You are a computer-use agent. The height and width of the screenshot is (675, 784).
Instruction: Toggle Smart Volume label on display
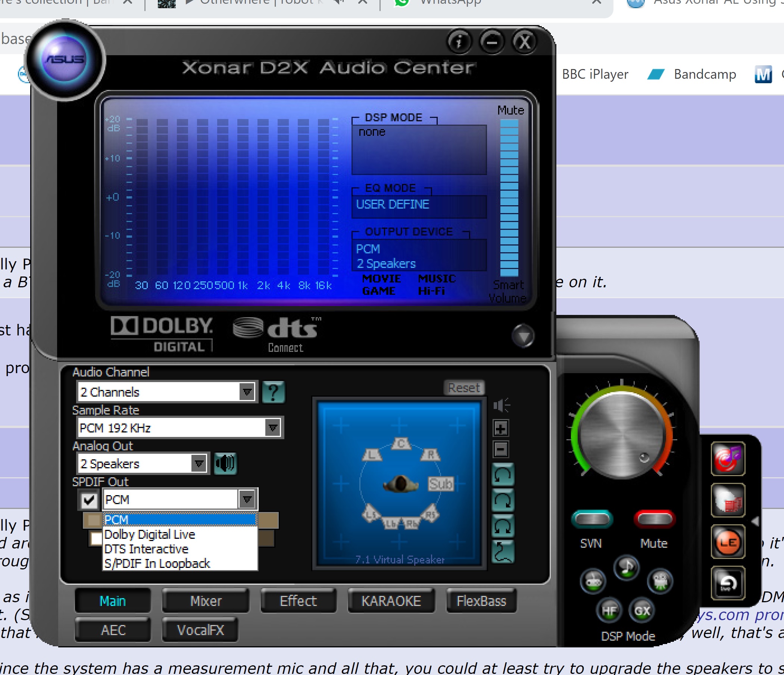coord(507,291)
